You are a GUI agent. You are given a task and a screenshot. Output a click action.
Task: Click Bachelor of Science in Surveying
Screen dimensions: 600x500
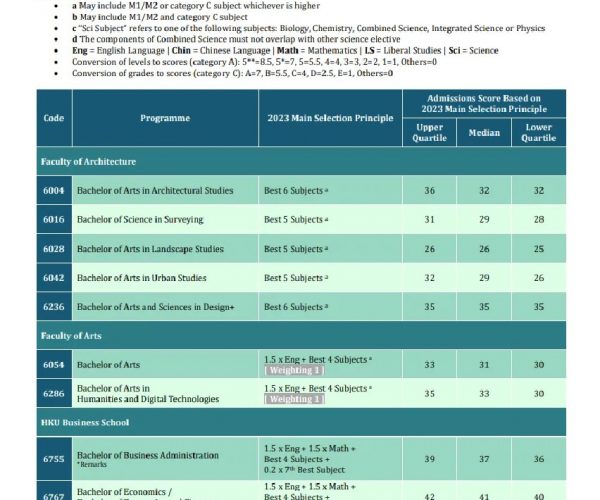click(x=140, y=220)
